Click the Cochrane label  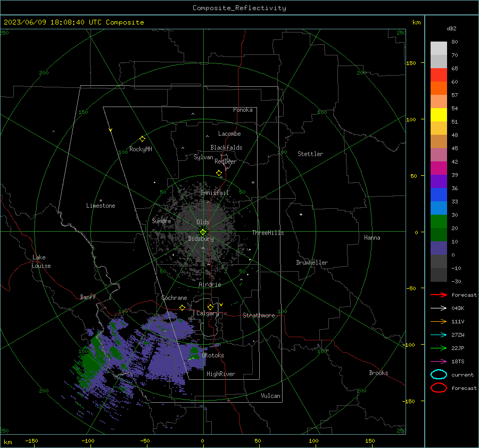pos(174,298)
